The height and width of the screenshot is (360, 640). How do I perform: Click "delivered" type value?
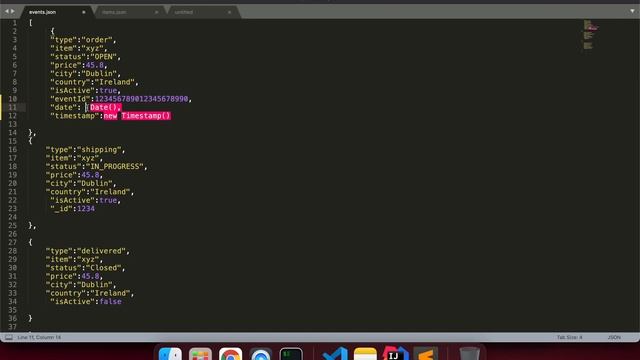[x=101, y=251]
